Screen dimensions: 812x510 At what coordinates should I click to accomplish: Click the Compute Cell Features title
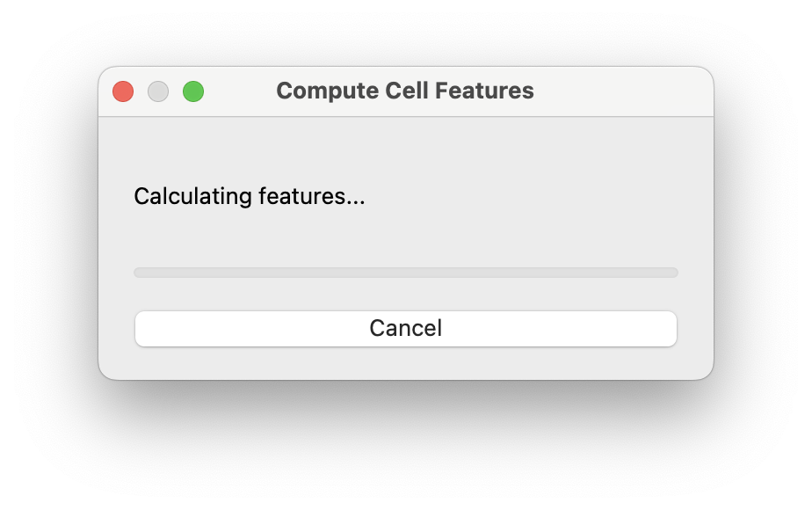point(405,91)
